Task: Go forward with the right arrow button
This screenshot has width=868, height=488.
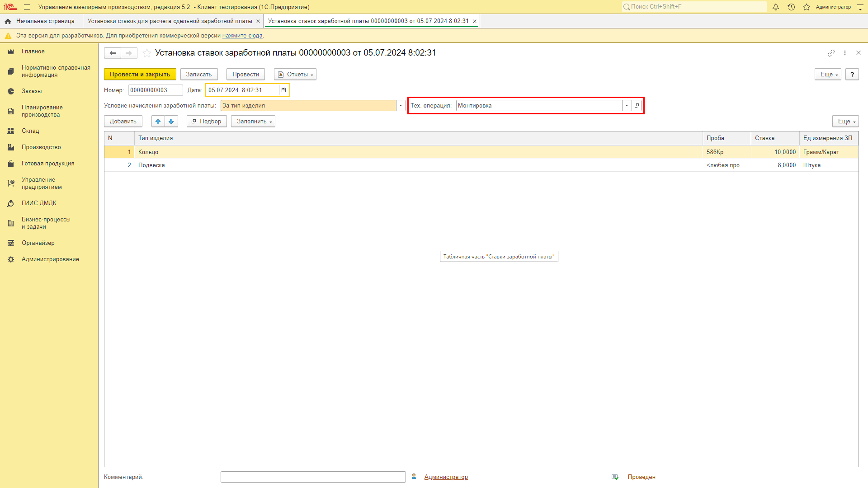Action: 129,53
